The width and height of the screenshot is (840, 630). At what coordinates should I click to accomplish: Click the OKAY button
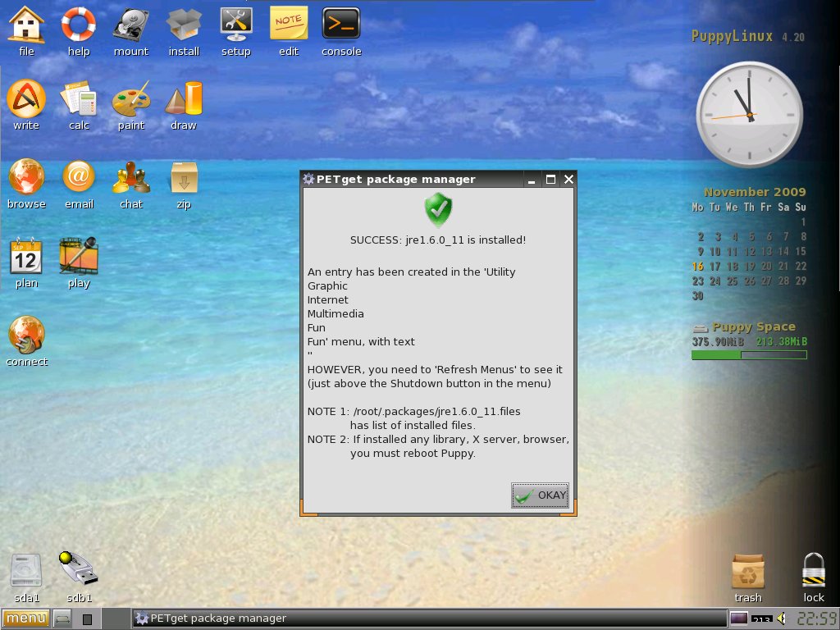tap(540, 495)
